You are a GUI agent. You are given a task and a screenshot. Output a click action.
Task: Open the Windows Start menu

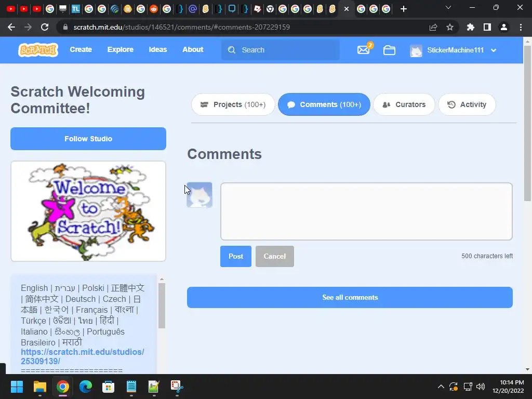(17, 387)
